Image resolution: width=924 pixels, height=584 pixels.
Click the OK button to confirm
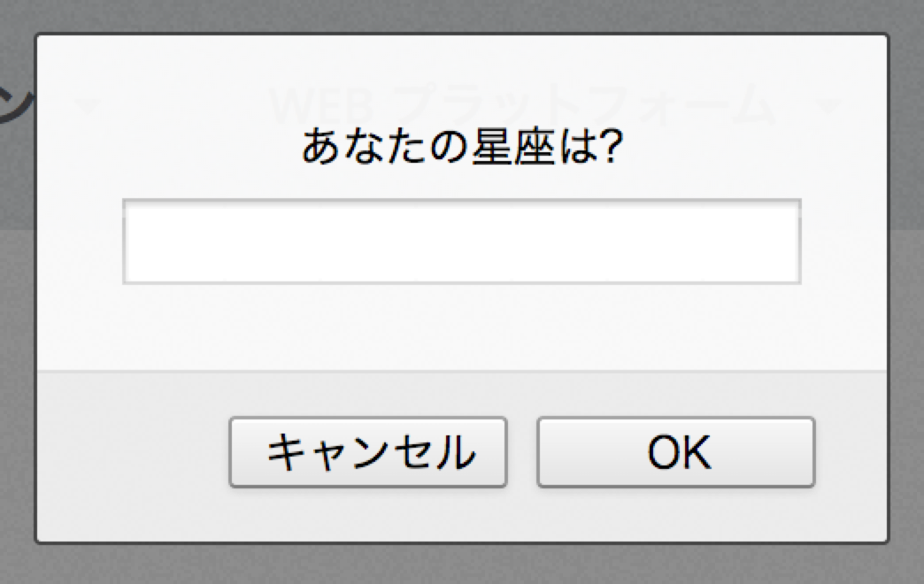pyautogui.click(x=677, y=450)
